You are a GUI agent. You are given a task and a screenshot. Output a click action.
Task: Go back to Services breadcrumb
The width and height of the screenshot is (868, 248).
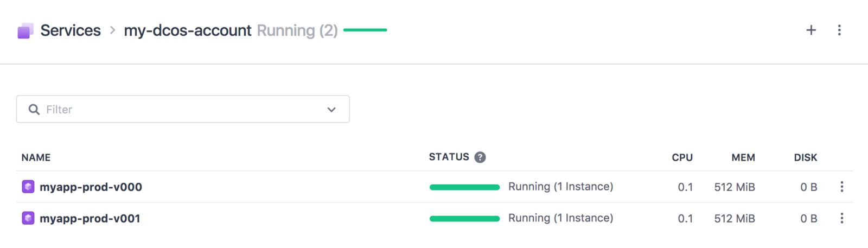coord(71,30)
